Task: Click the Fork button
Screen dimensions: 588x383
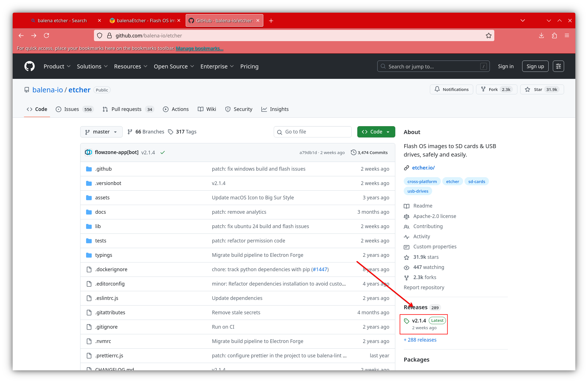Action: coord(497,90)
